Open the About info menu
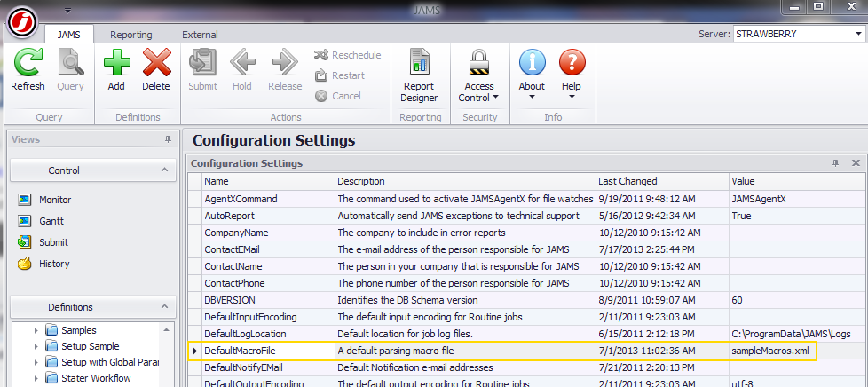This screenshot has height=387, width=868. click(x=532, y=75)
